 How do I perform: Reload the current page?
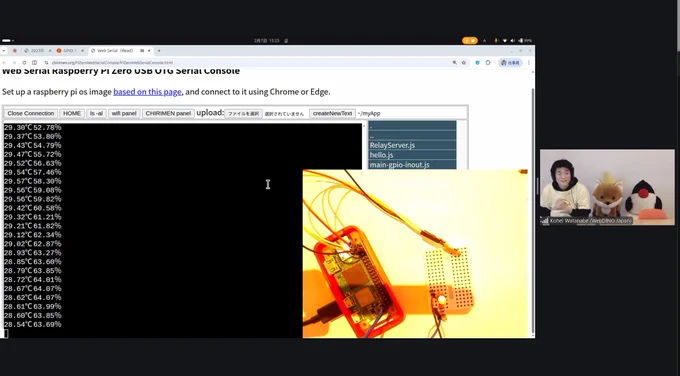24,62
